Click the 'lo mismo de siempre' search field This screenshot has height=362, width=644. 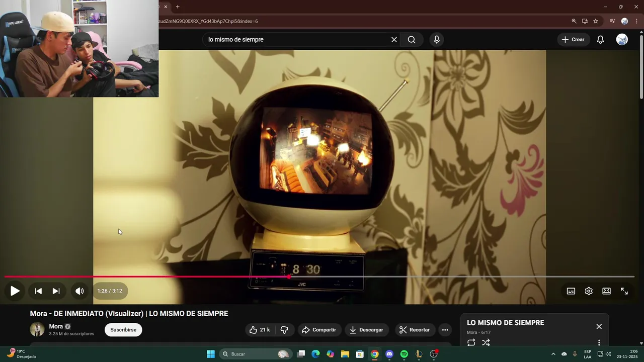tap(297, 40)
